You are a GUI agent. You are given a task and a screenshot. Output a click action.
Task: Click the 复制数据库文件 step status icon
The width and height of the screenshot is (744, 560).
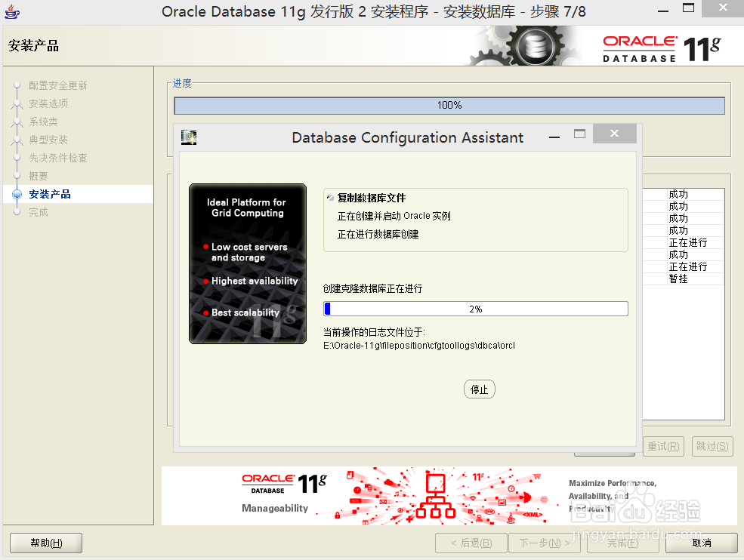(x=330, y=198)
